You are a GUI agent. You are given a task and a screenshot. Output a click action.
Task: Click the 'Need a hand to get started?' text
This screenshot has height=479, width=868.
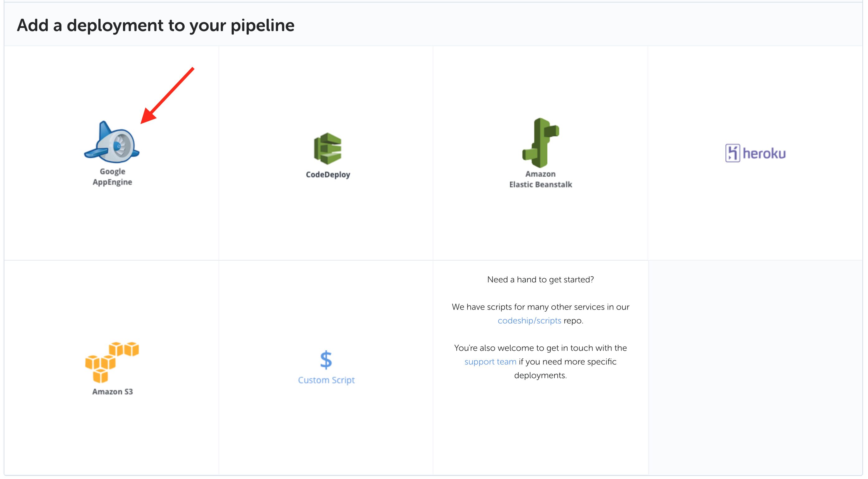pyautogui.click(x=540, y=279)
